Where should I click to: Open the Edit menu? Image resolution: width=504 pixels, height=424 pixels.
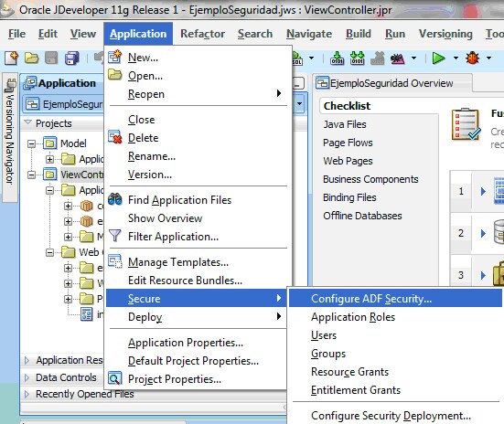(x=48, y=34)
